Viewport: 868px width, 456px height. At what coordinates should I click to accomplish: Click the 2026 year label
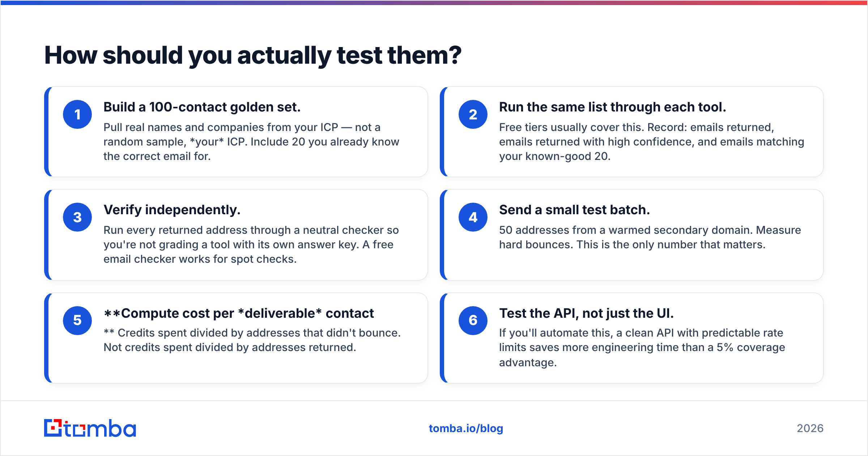click(x=810, y=428)
